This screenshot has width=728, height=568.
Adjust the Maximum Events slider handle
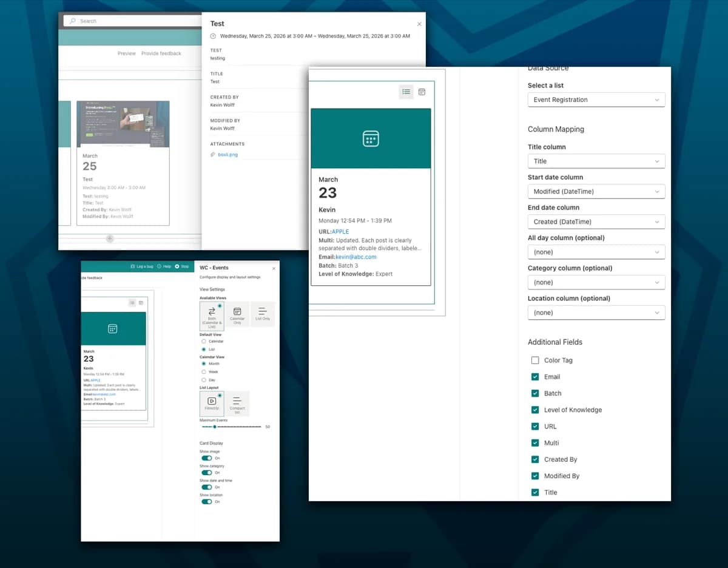click(x=214, y=427)
